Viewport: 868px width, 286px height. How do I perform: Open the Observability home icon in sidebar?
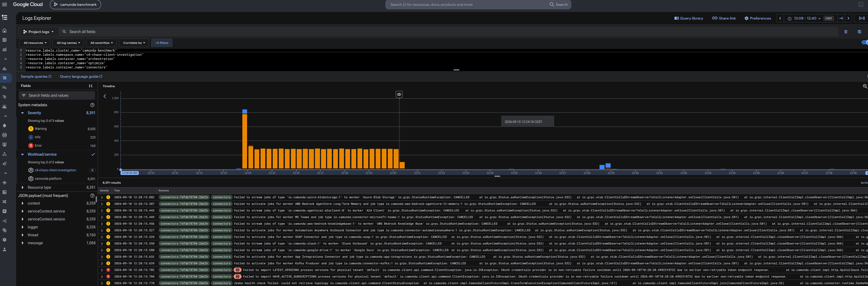click(5, 30)
